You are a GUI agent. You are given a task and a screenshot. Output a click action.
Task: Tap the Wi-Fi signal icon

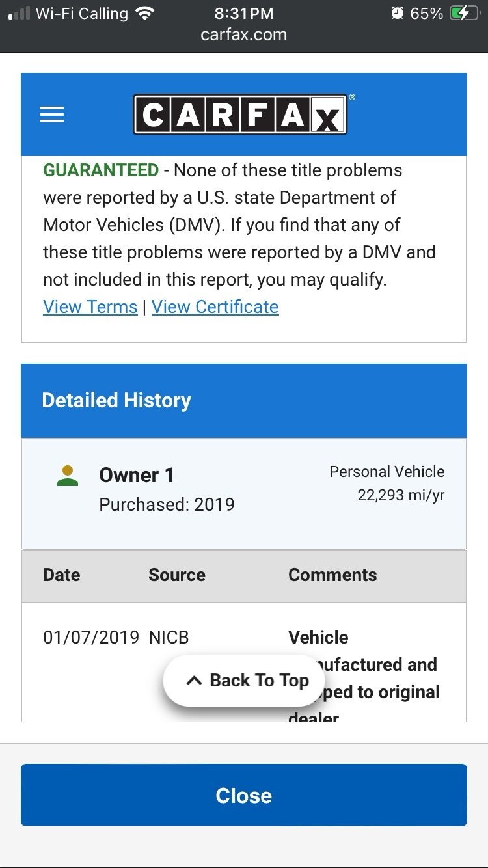[145, 13]
